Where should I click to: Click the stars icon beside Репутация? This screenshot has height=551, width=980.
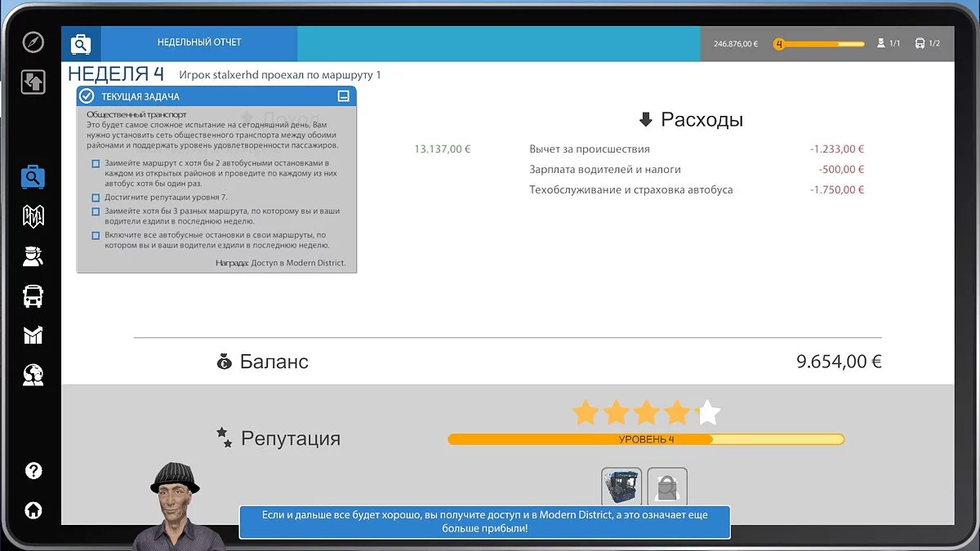pyautogui.click(x=224, y=438)
